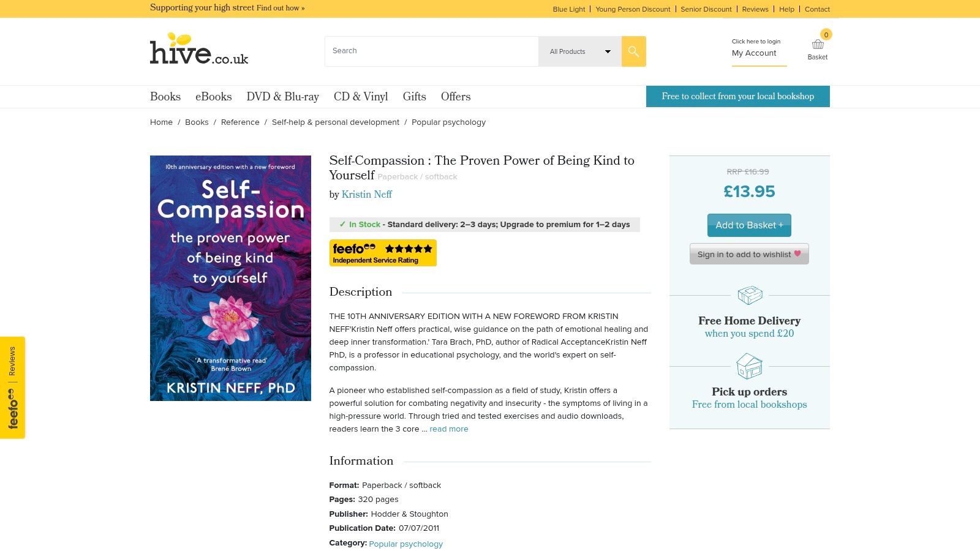Screen dimensions: 980x551
Task: Toggle Sign in to add to wishlist
Action: [749, 253]
